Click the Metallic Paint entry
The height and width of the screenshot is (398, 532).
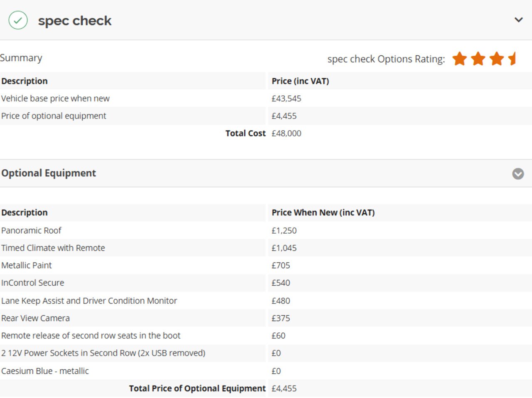27,265
